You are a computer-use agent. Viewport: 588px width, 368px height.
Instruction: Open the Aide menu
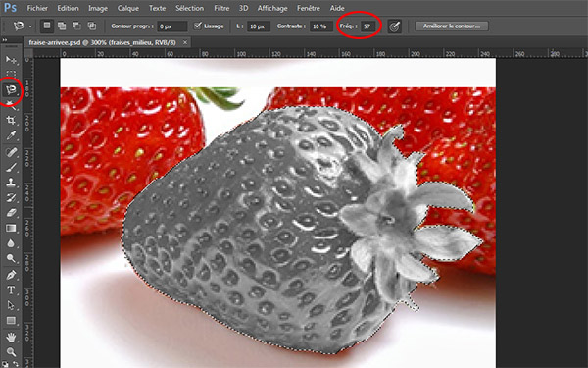(x=337, y=8)
